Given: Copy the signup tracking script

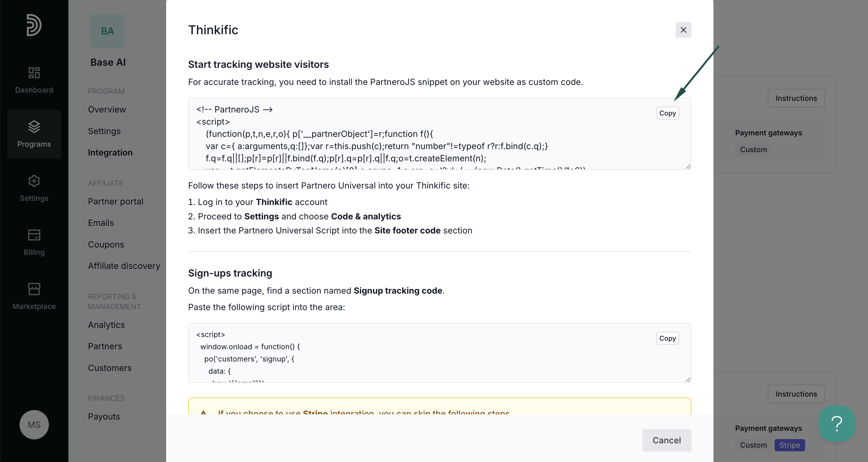Looking at the screenshot, I should tap(668, 338).
